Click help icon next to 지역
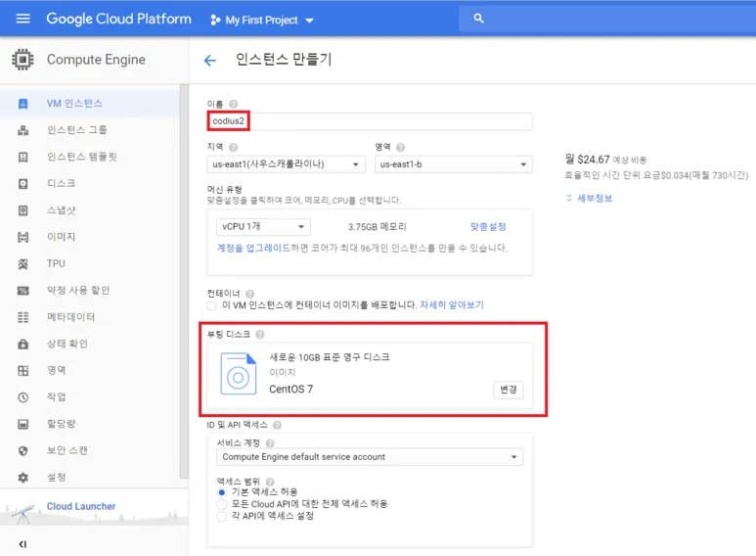Screen dimensions: 756x556 [234, 147]
